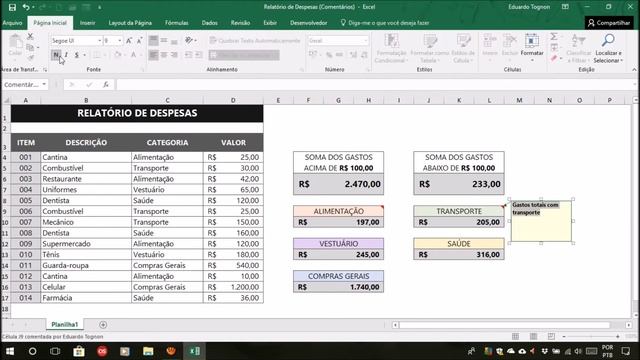Toggle center text alignment

[164, 55]
